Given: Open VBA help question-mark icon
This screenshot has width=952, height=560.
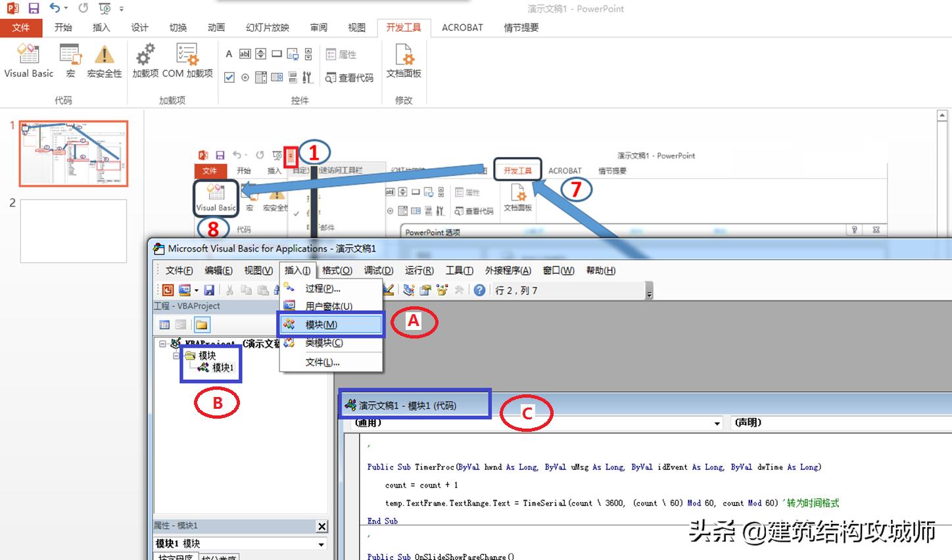Looking at the screenshot, I should 480,290.
